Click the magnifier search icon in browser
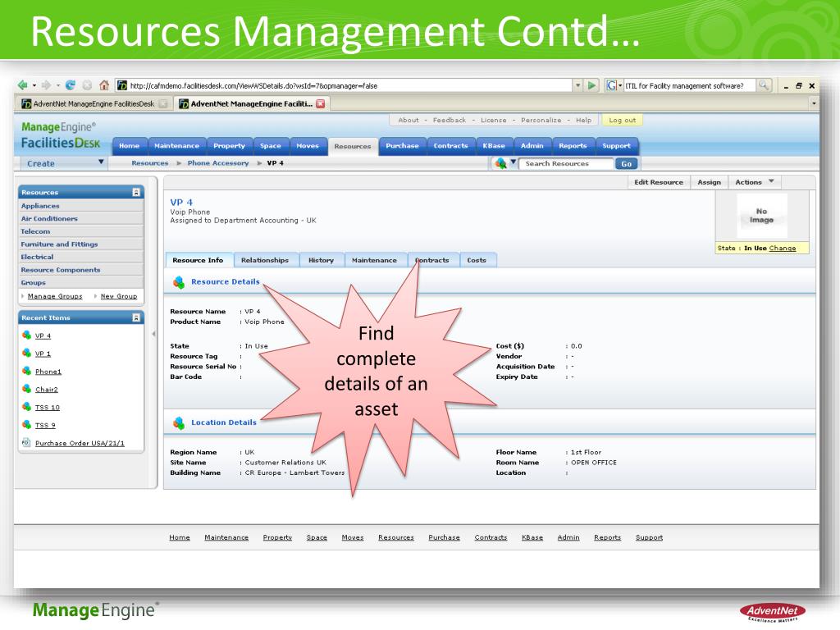This screenshot has width=840, height=630. (764, 85)
